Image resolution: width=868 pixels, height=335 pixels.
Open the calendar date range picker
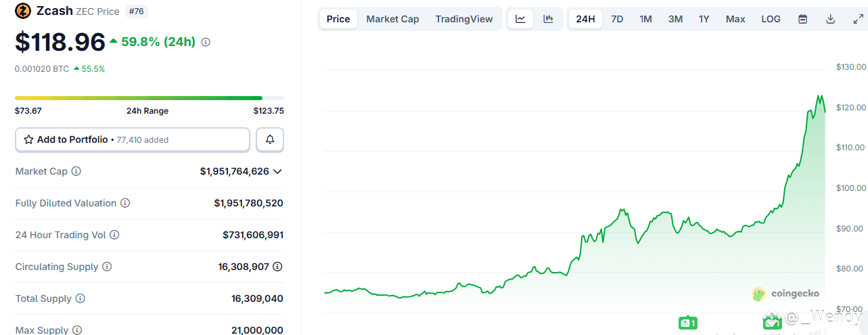click(x=802, y=19)
